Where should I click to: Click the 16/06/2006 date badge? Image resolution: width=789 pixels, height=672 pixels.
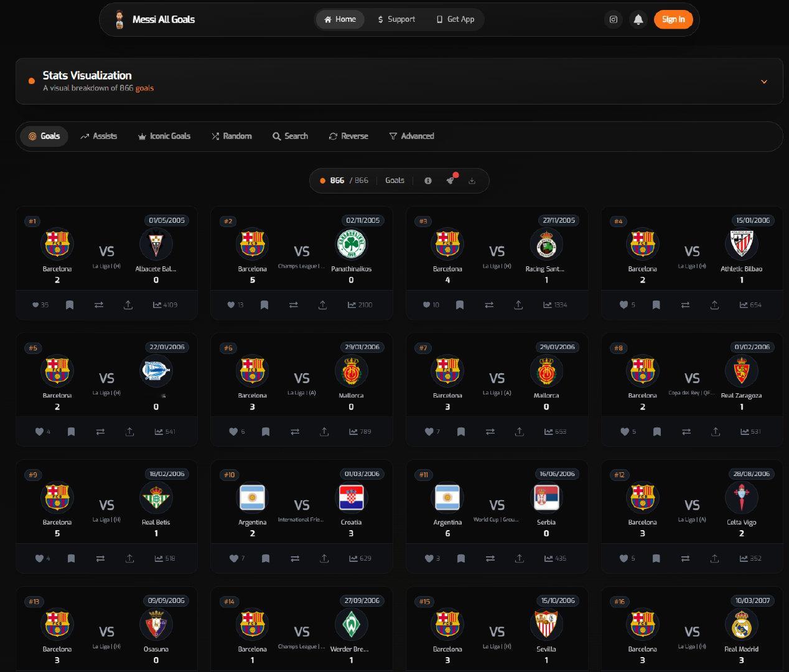pyautogui.click(x=557, y=474)
